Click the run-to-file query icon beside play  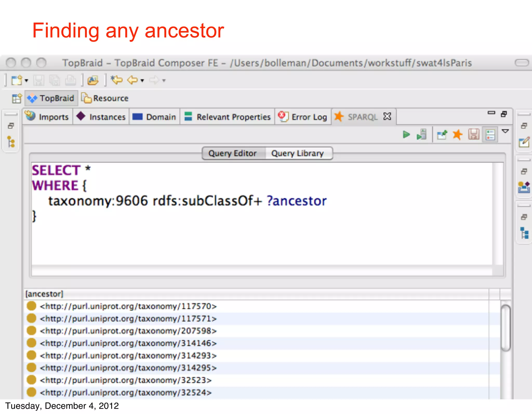coord(422,135)
